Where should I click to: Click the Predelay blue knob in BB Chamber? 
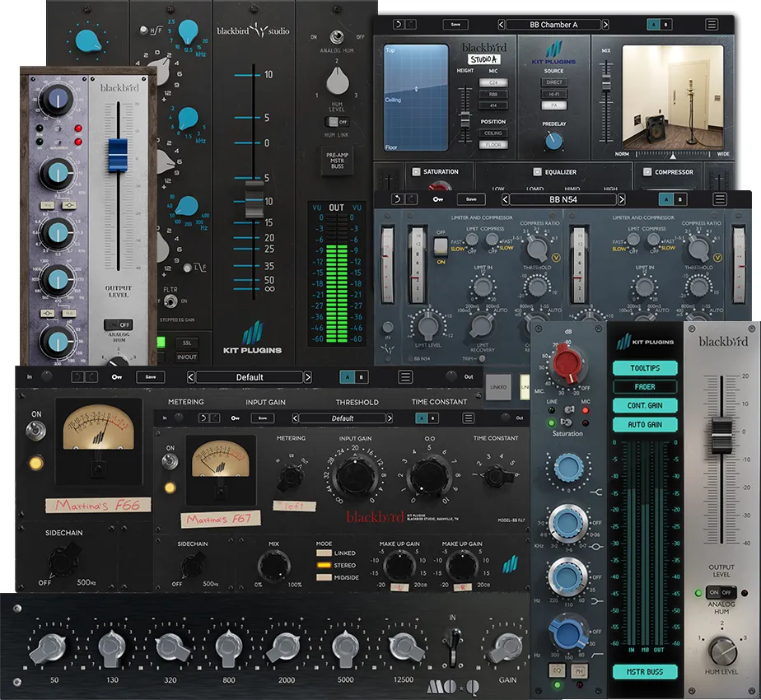[x=553, y=141]
